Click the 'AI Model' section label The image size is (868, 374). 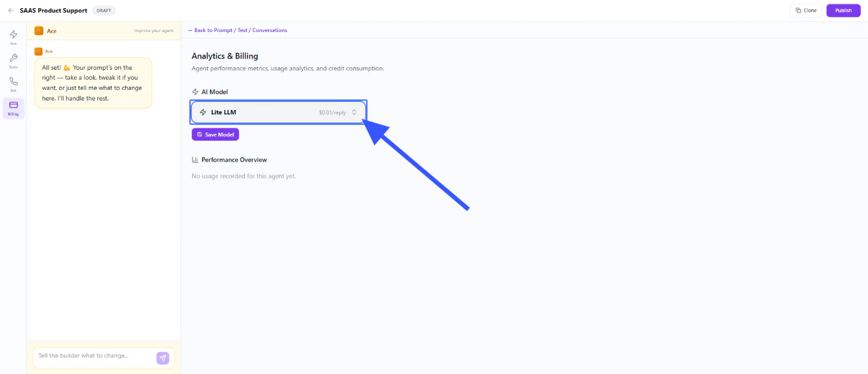(214, 92)
